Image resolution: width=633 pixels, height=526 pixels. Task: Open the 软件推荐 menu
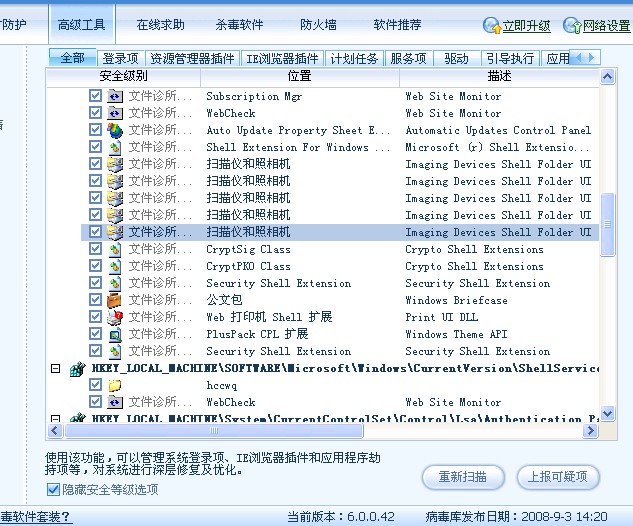(x=397, y=25)
